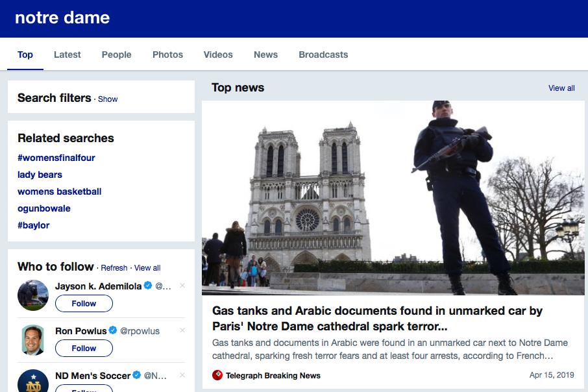The width and height of the screenshot is (588, 392).
Task: Click the notre dame search title
Action: pyautogui.click(x=62, y=18)
